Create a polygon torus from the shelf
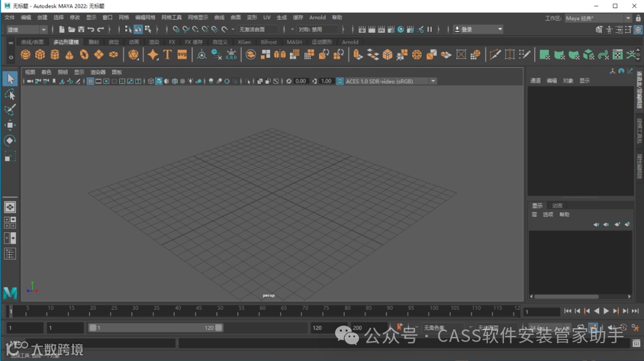Image resolution: width=644 pixels, height=361 pixels. pos(84,55)
